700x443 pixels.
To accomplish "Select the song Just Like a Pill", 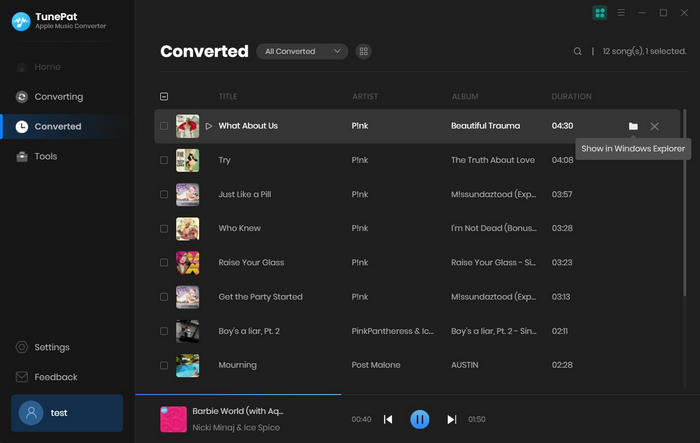I will point(245,194).
